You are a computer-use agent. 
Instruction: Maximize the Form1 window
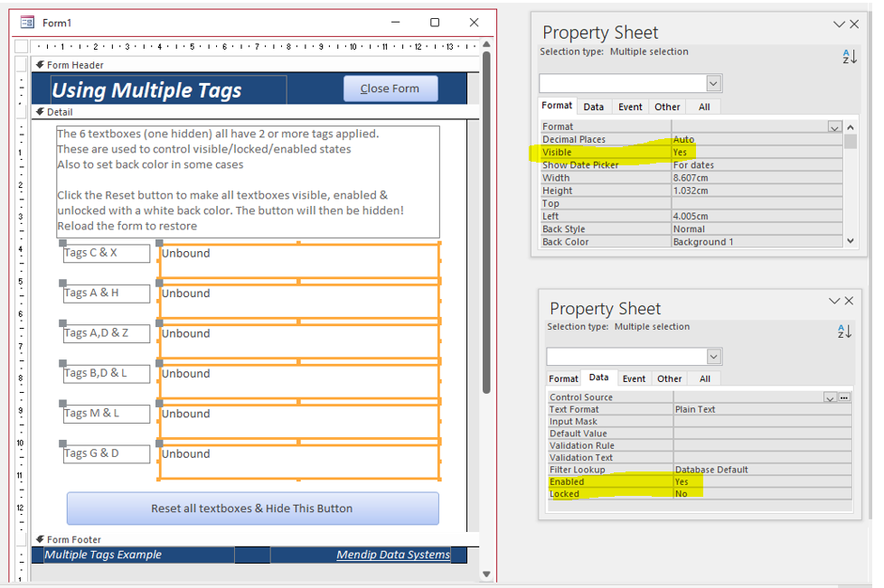click(435, 23)
